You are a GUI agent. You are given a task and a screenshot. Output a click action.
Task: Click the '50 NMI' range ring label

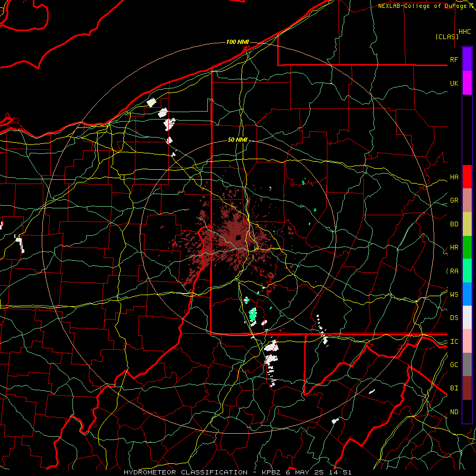pyautogui.click(x=237, y=140)
